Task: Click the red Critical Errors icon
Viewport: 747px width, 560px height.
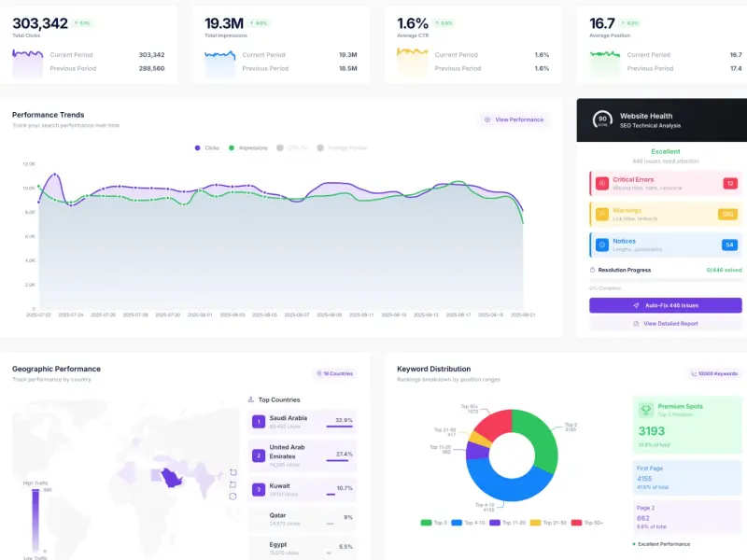Action: click(x=601, y=183)
